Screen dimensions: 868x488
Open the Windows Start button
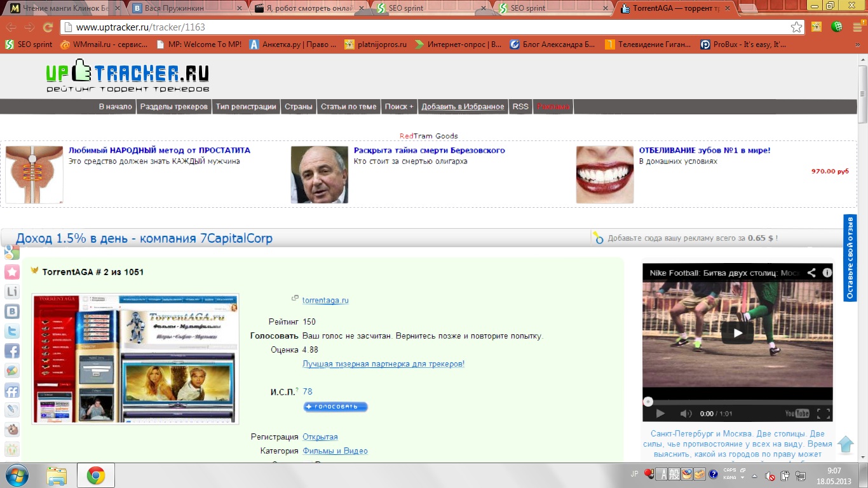[x=16, y=475]
